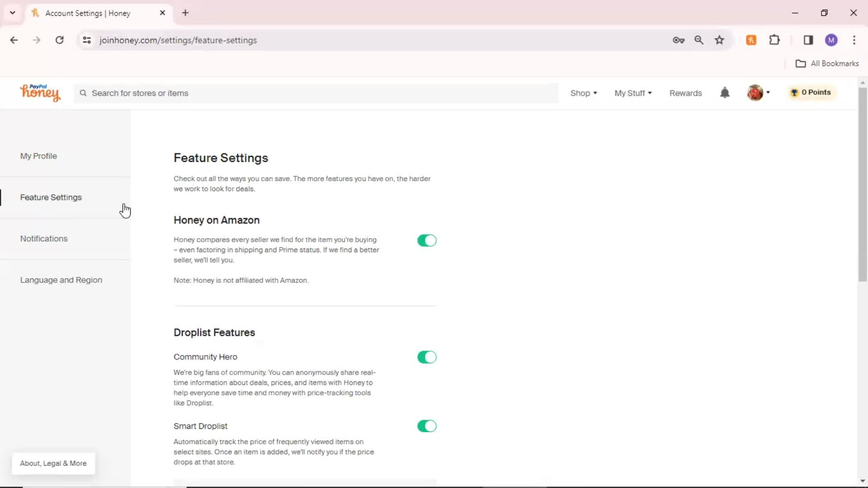Click the address bar URL
868x488 pixels.
178,40
